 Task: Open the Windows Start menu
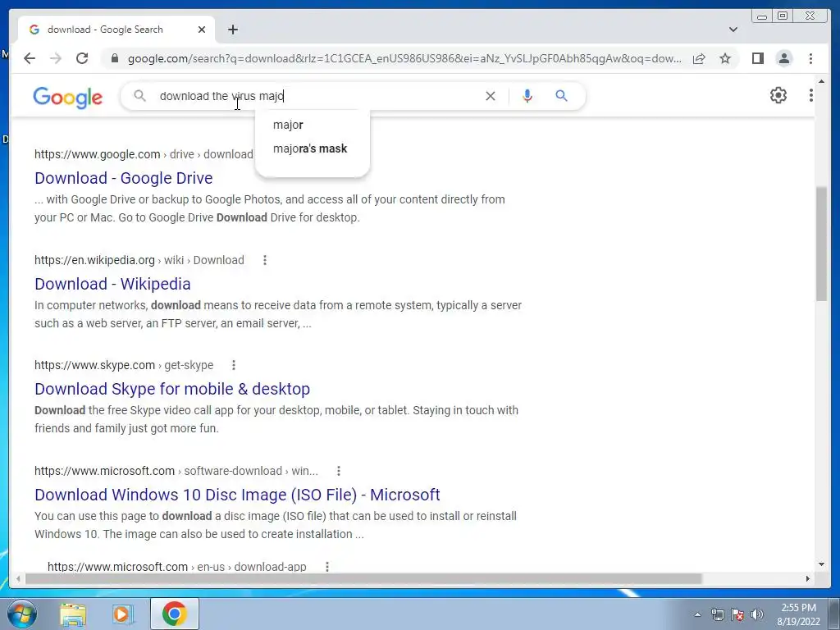(21, 614)
